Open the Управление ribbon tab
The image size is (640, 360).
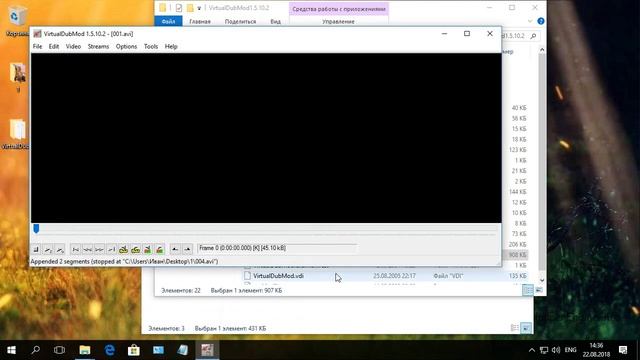point(338,21)
